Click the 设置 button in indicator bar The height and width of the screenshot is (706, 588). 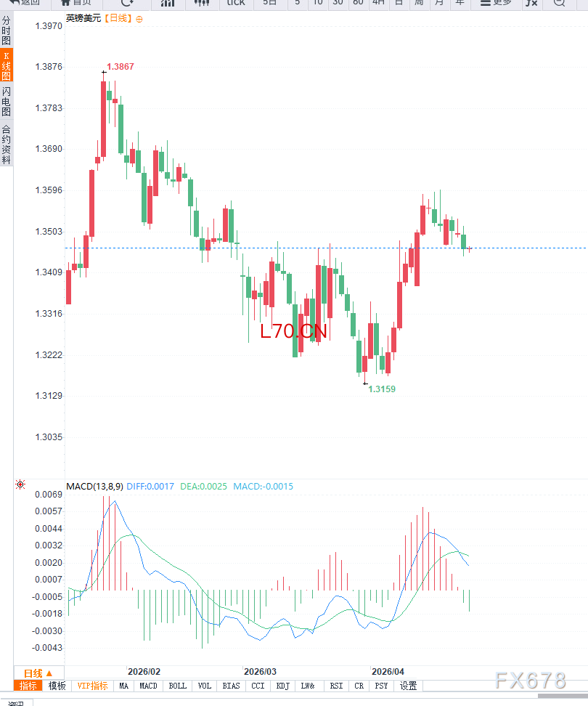click(409, 686)
